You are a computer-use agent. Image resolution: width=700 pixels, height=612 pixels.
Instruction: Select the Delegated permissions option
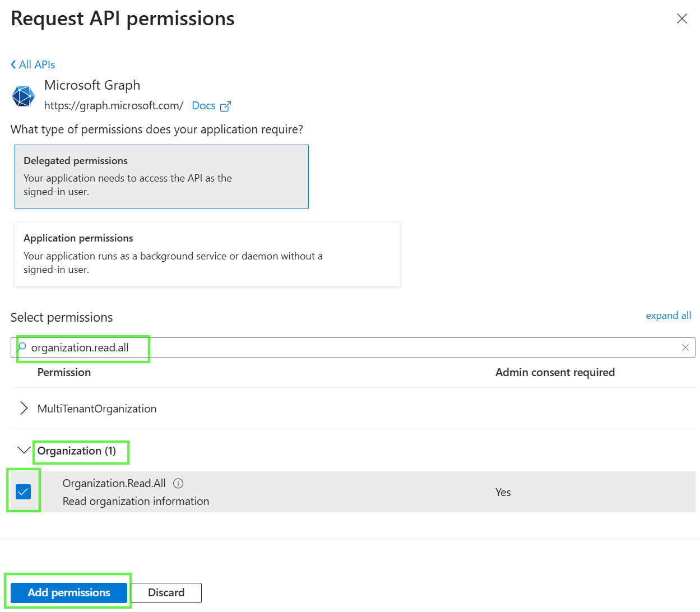point(161,177)
